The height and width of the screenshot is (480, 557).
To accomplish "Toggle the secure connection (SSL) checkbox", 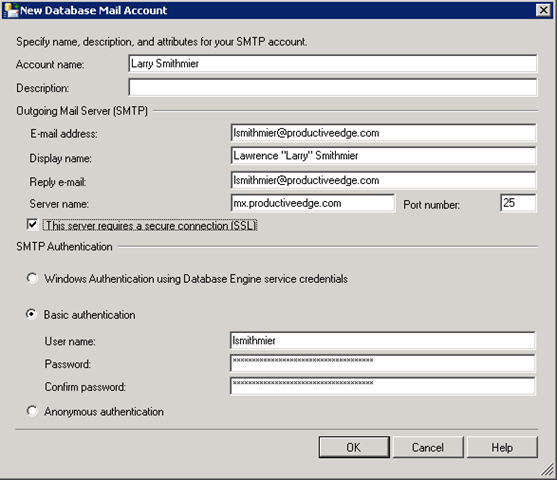I will [x=32, y=225].
